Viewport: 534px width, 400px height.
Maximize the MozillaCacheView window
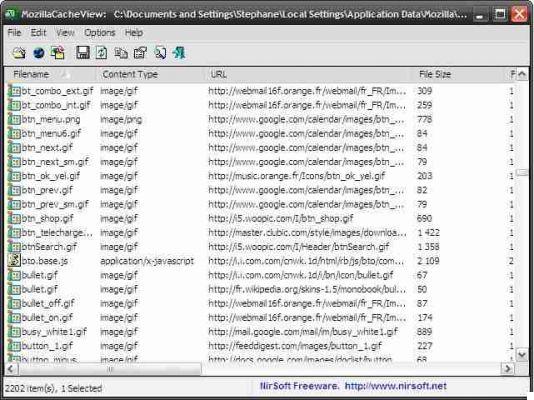tap(500, 14)
